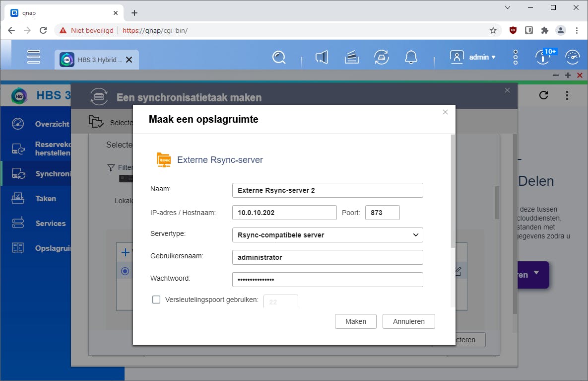Enable Versleutelingspoort gebruiken
Viewport: 588px width, 381px height.
pyautogui.click(x=156, y=300)
